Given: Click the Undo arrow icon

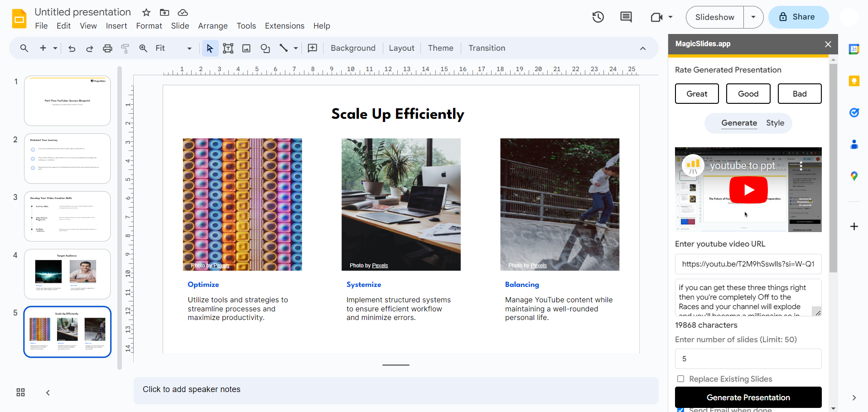Looking at the screenshot, I should tap(72, 48).
